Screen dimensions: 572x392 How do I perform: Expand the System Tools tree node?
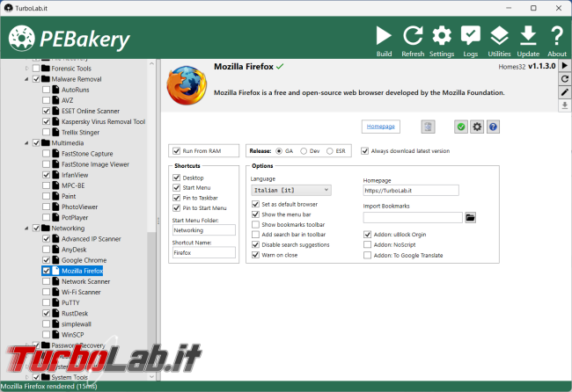point(27,377)
